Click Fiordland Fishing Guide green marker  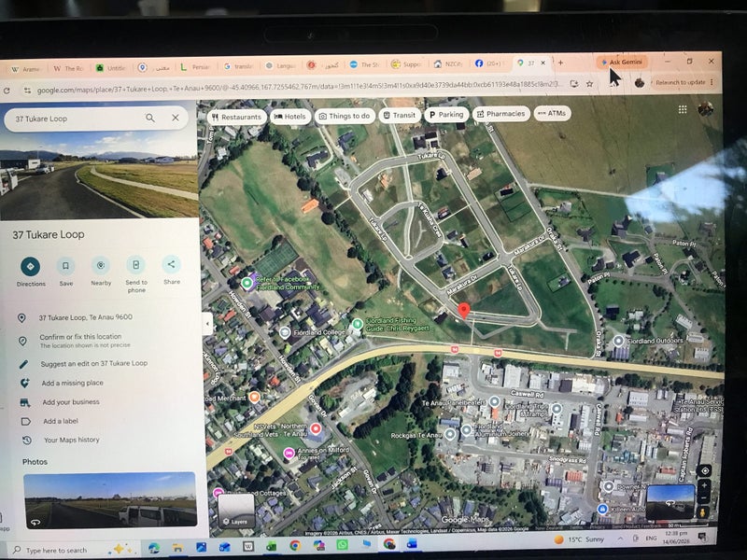tap(357, 324)
